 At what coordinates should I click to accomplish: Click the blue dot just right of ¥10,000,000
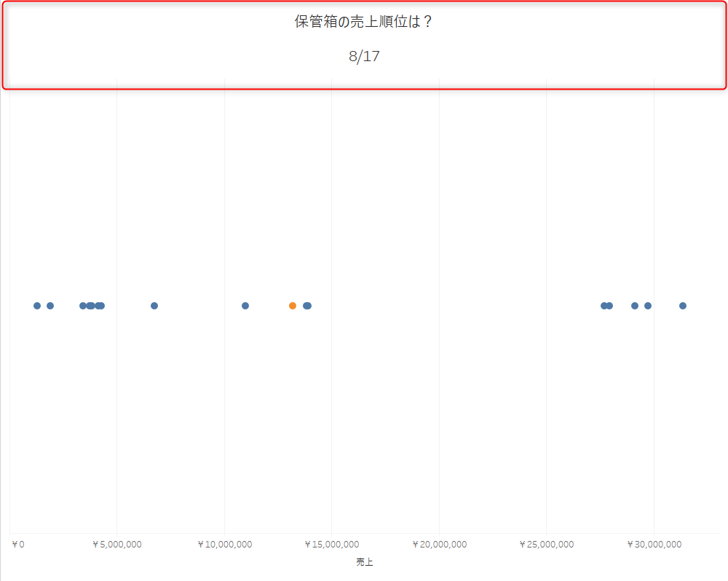tap(245, 306)
